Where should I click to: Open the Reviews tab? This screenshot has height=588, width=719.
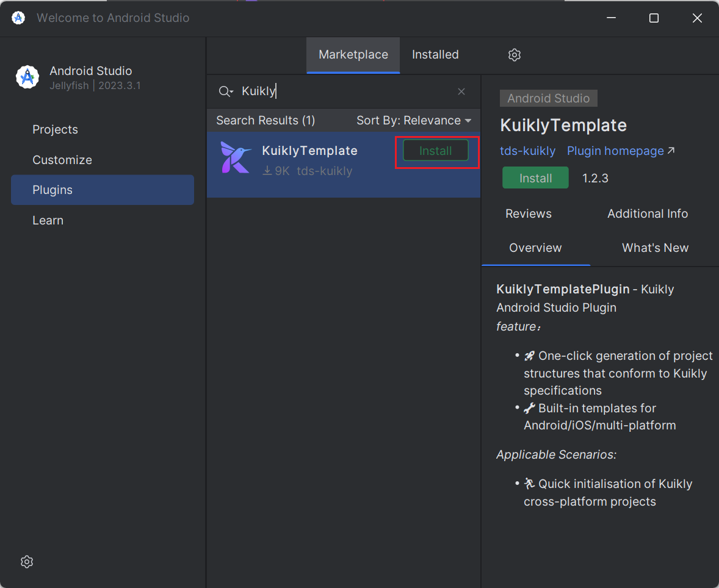click(x=528, y=213)
